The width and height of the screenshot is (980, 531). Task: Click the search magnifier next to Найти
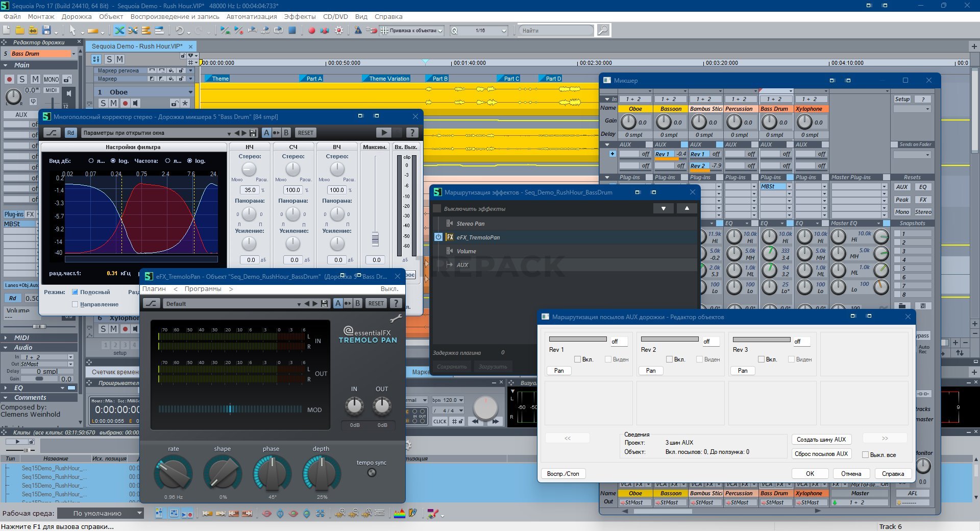pyautogui.click(x=603, y=31)
